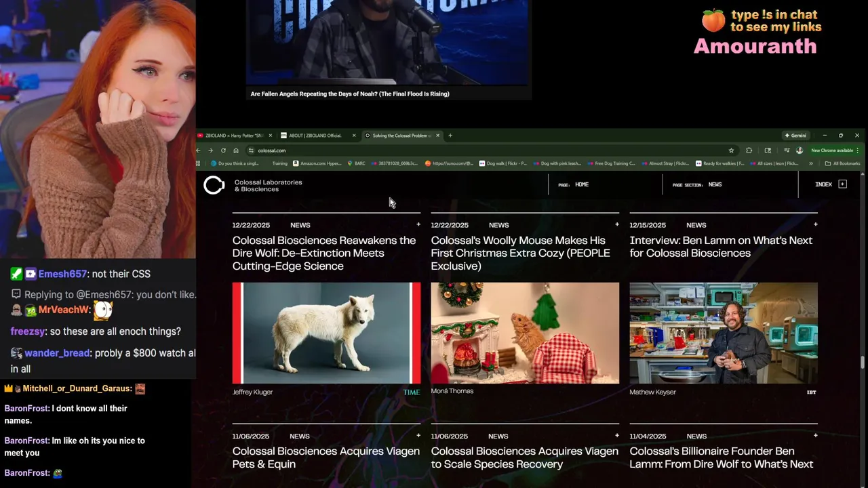Screen dimensions: 868x488
Task: Select the Solving the Colossal Problem tab
Action: click(403, 136)
